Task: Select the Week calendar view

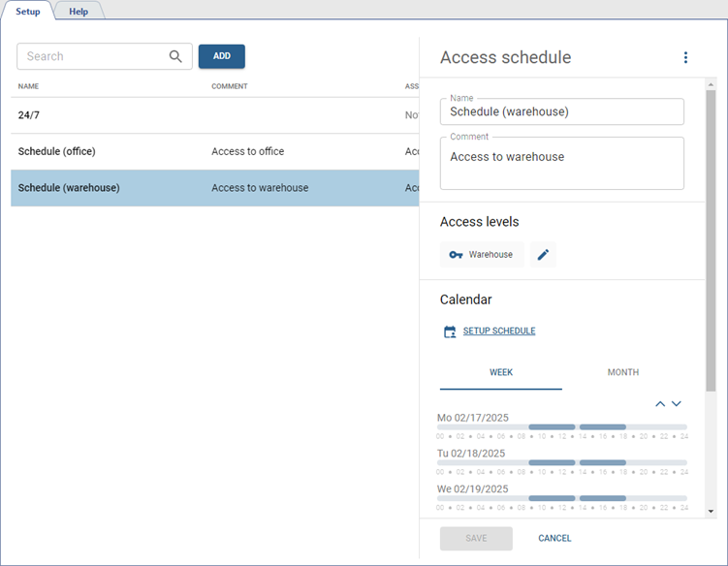Action: click(x=501, y=372)
